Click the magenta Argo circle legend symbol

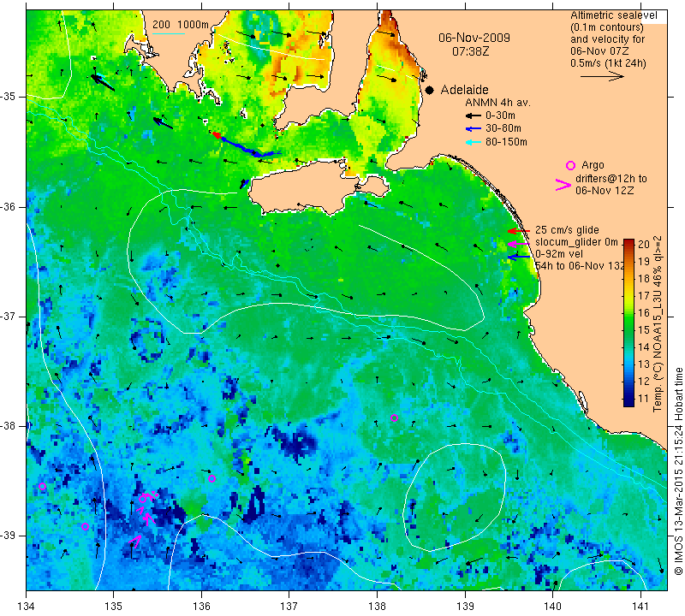coord(570,165)
